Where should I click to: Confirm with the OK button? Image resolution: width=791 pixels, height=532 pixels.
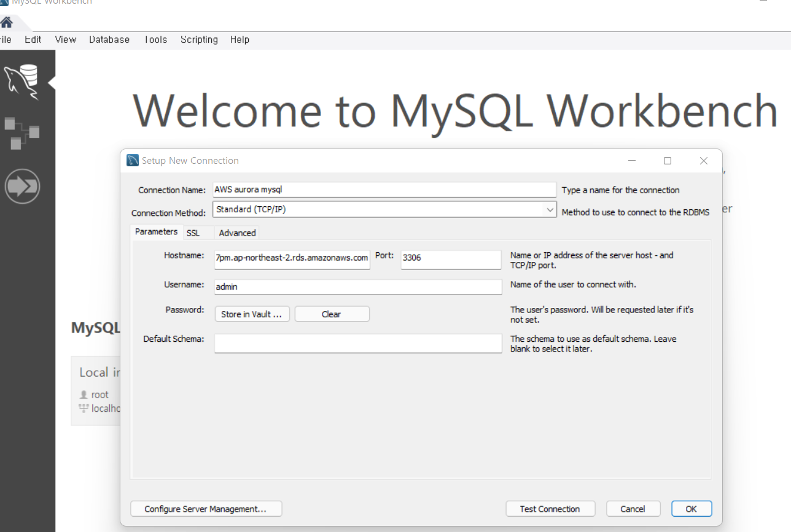click(x=692, y=509)
